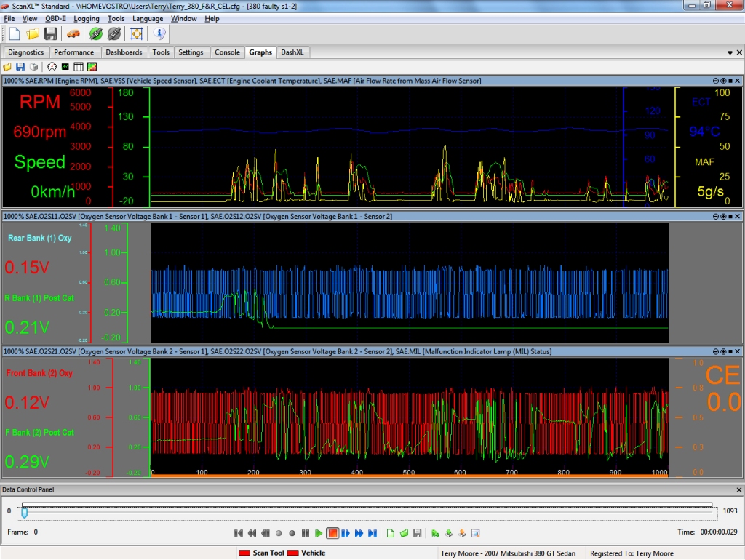The height and width of the screenshot is (560, 745).
Task: Click the frame position slider handle
Action: coord(24,513)
